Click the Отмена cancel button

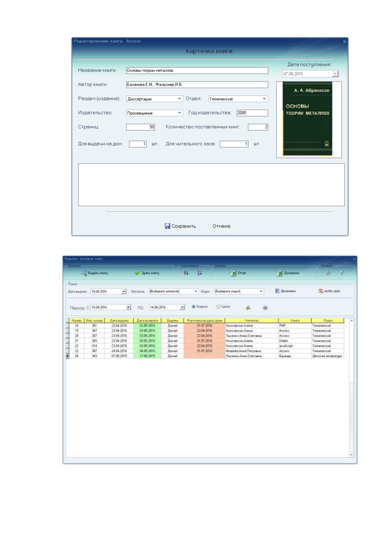(222, 226)
